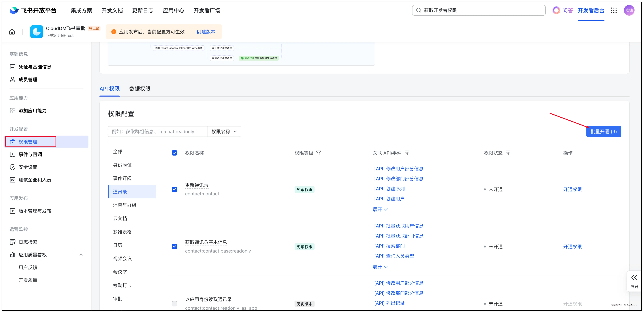644x313 pixels.
Task: Open the app grid launcher icon
Action: click(x=614, y=10)
